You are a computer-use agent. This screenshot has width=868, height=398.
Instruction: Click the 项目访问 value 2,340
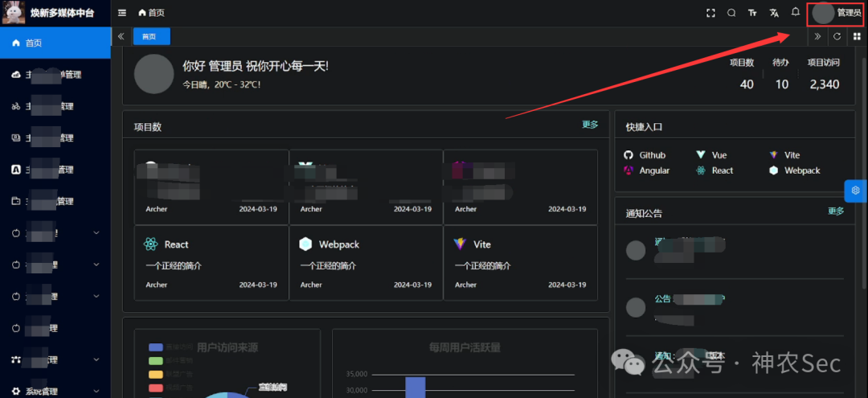pyautogui.click(x=825, y=84)
